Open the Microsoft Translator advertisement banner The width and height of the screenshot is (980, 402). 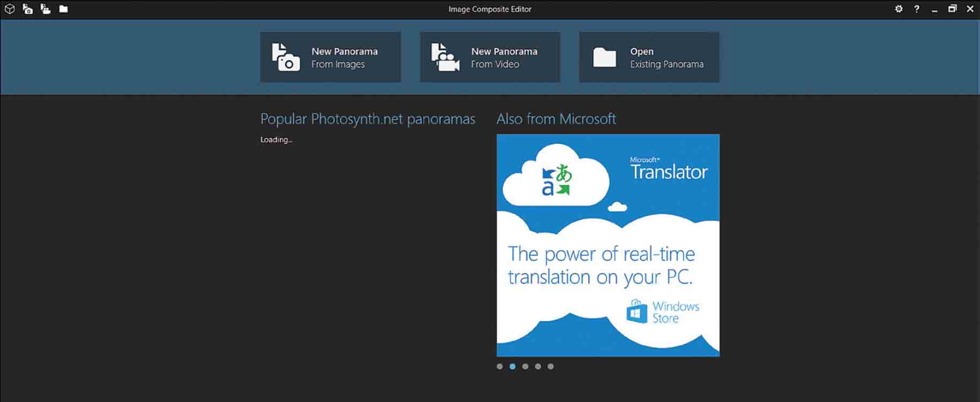pos(608,245)
